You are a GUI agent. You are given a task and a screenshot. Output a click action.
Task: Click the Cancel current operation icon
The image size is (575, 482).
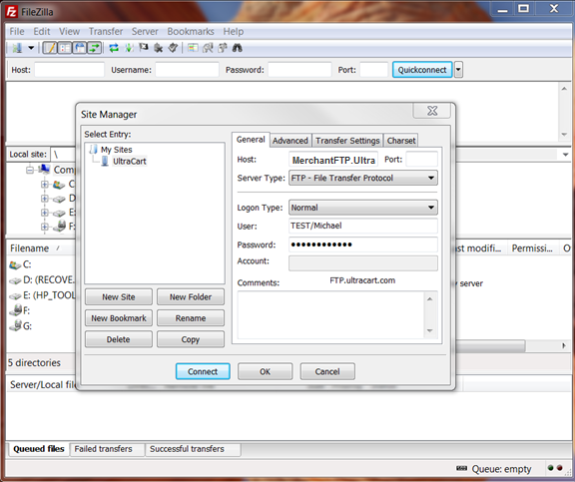(144, 48)
